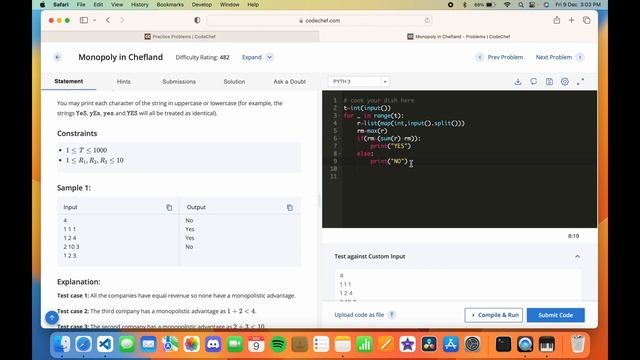Open Finder from the Dock
This screenshot has width=640, height=360.
62,344
